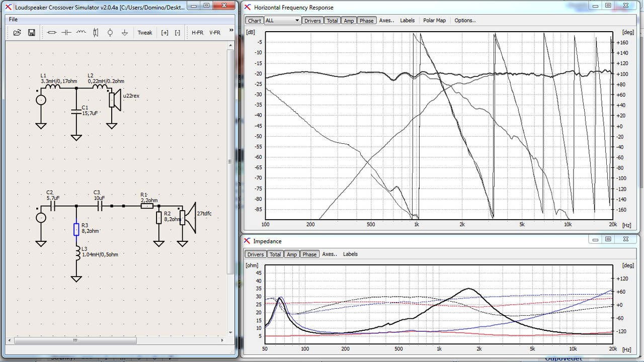Select capacitor C3 in the tweeter circuit
Image resolution: width=644 pixels, height=362 pixels.
[100, 206]
